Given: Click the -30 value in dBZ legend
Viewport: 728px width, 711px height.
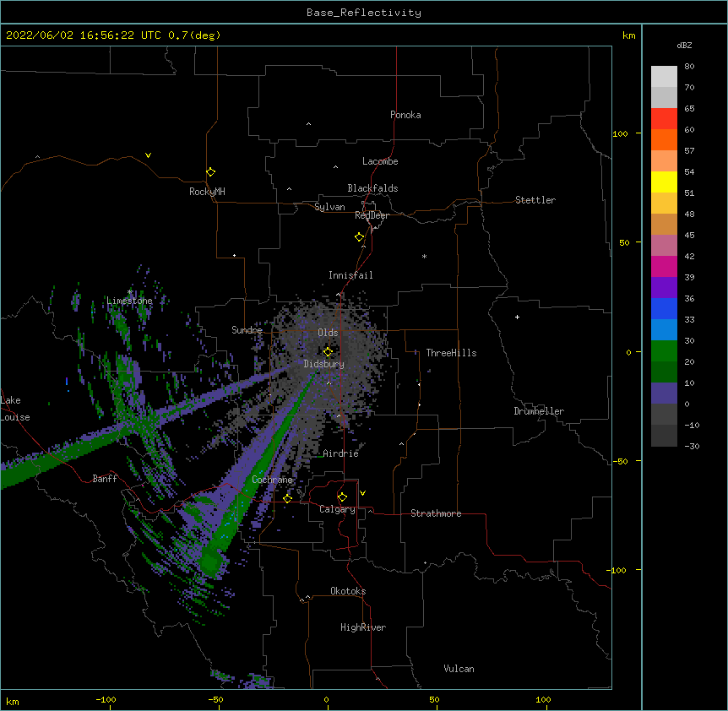Looking at the screenshot, I should 692,446.
